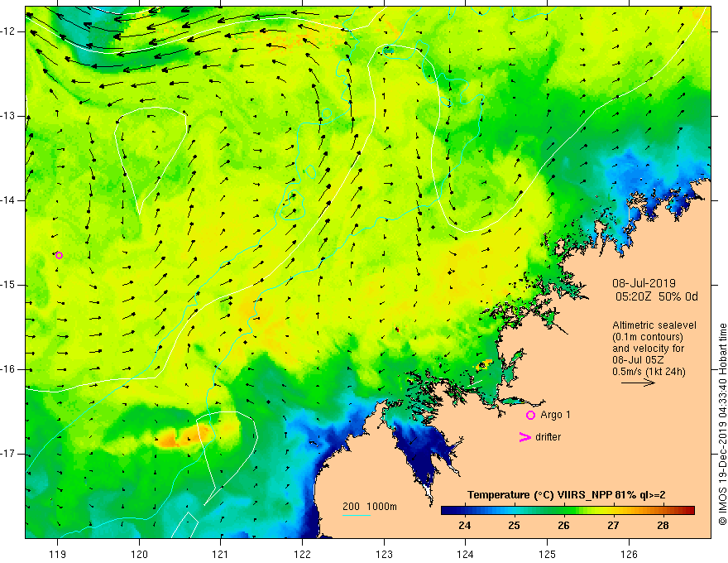Click the longitude axis label '124'
The image size is (728, 563).
[x=466, y=554]
